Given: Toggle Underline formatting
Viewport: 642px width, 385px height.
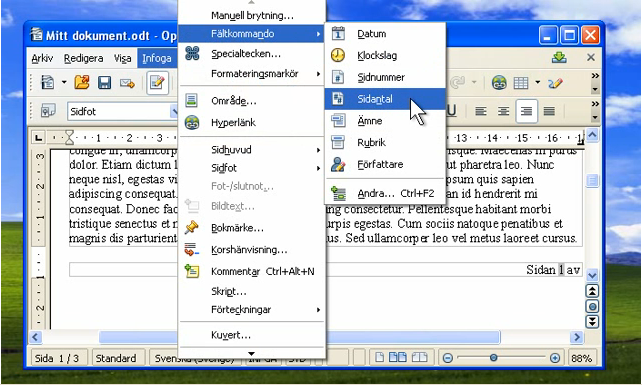Looking at the screenshot, I should [x=451, y=111].
